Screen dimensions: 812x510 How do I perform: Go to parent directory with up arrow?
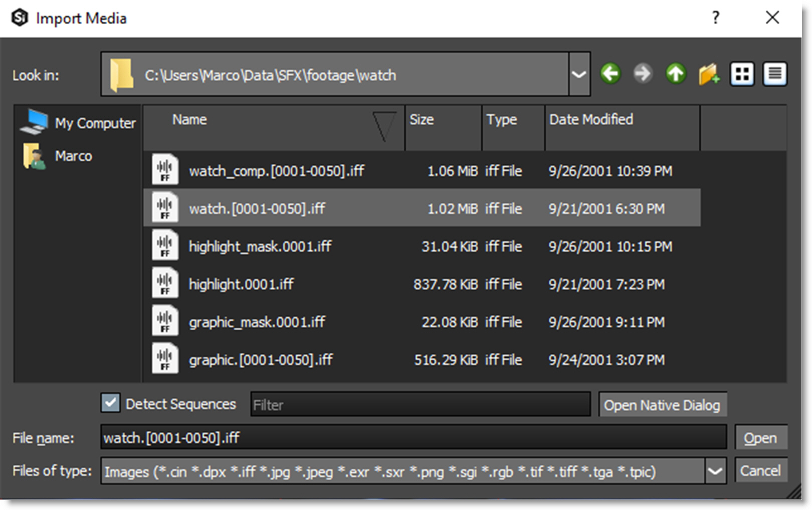[x=676, y=74]
